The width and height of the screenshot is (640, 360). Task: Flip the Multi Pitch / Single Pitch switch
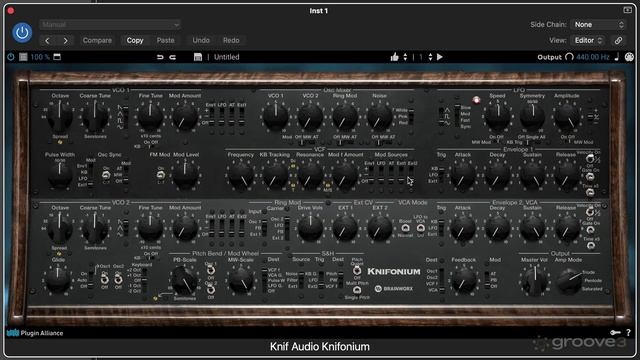point(357,290)
